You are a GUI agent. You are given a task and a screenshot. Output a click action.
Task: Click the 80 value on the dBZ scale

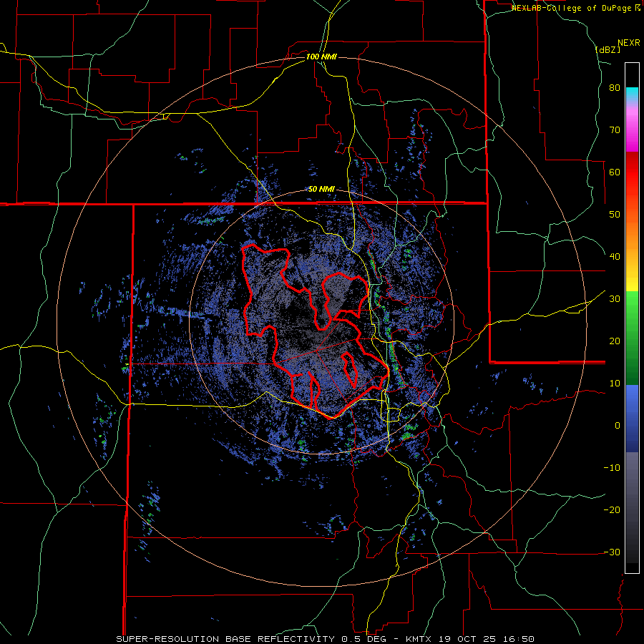615,88
